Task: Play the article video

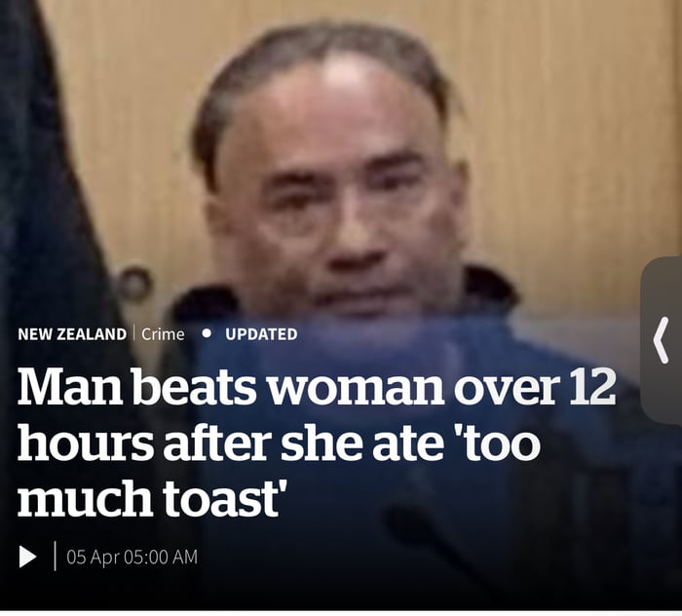Action: [28, 557]
